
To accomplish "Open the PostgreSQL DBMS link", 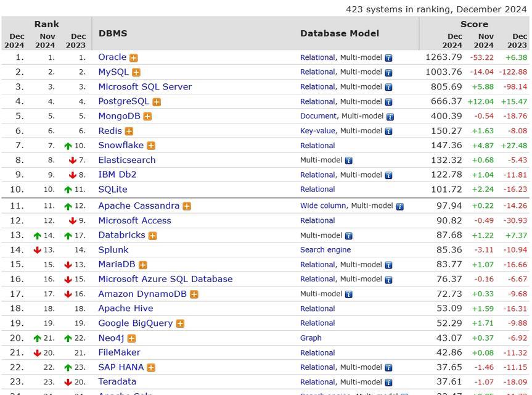I will pos(123,102).
